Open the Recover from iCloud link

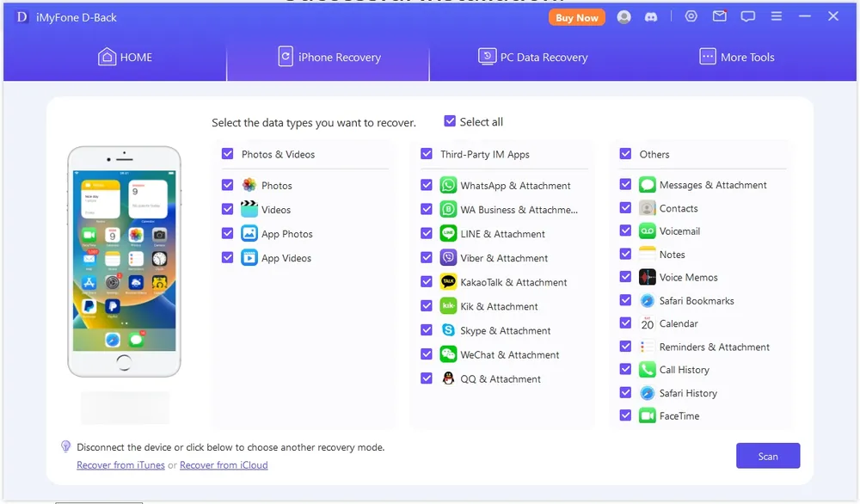pyautogui.click(x=224, y=465)
